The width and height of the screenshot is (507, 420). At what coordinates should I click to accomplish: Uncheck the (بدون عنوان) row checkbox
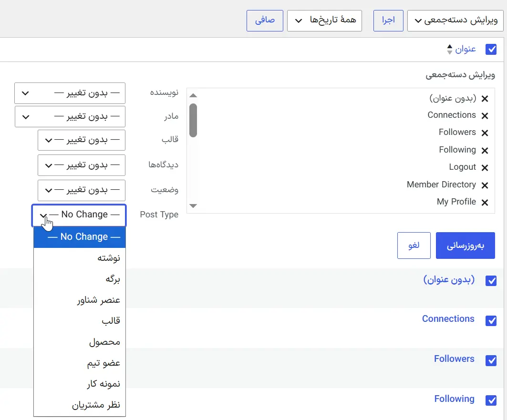point(491,281)
